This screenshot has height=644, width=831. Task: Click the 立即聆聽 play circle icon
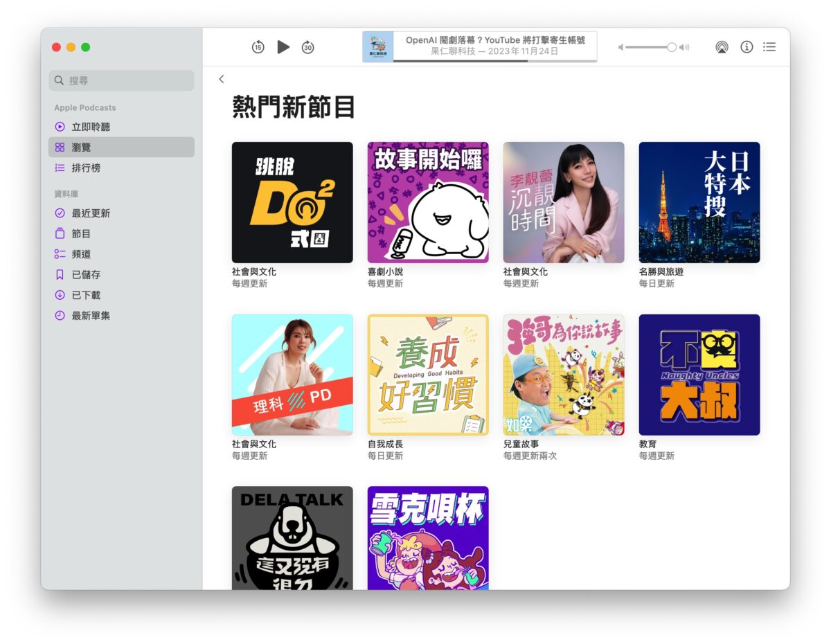click(60, 127)
